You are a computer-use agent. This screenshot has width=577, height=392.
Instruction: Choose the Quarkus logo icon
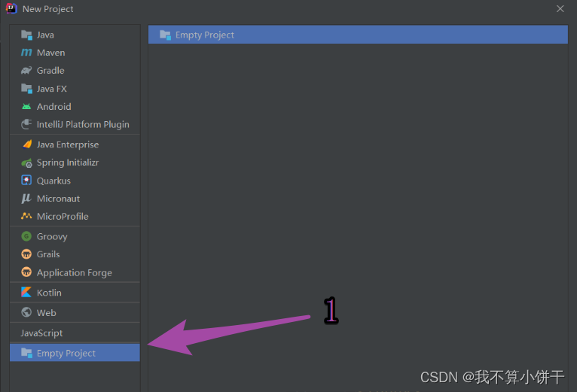click(26, 180)
